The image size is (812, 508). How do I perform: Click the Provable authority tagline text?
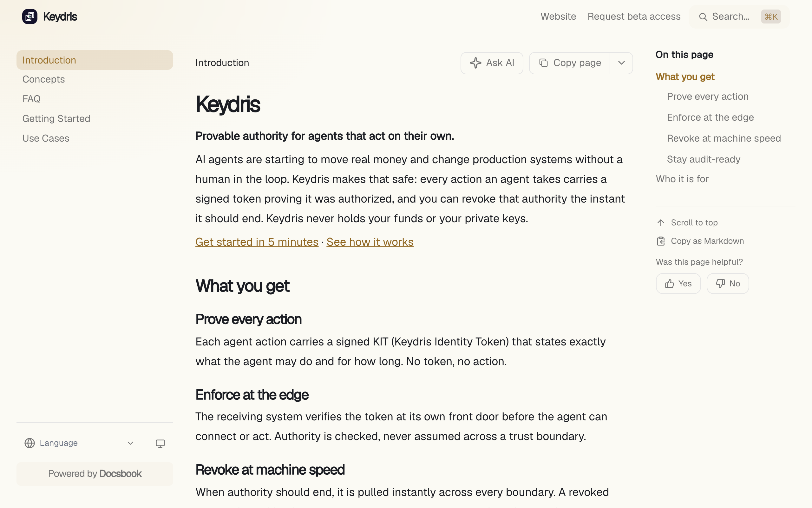click(x=324, y=136)
